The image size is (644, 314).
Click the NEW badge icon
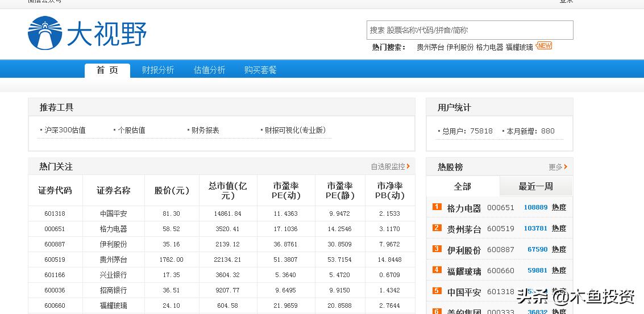[544, 45]
